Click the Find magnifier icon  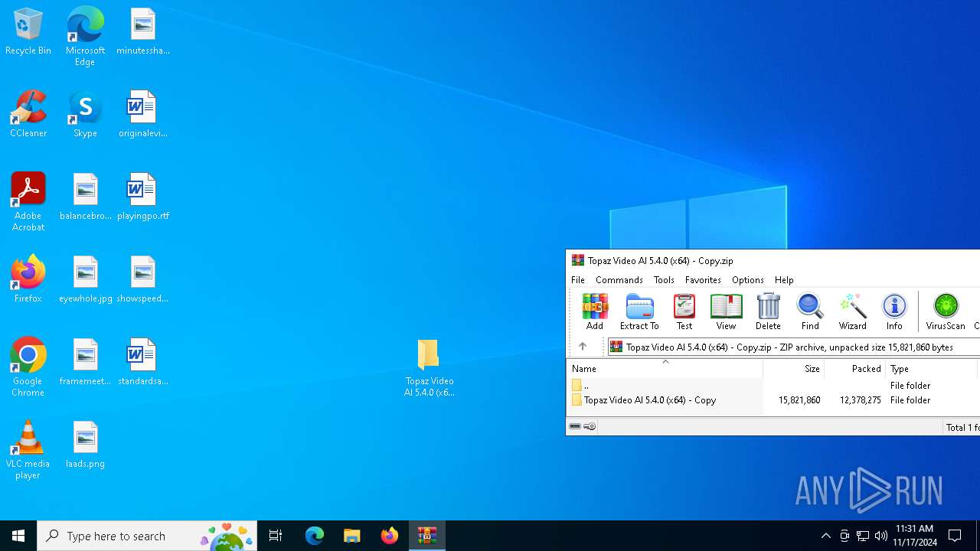[x=810, y=311]
